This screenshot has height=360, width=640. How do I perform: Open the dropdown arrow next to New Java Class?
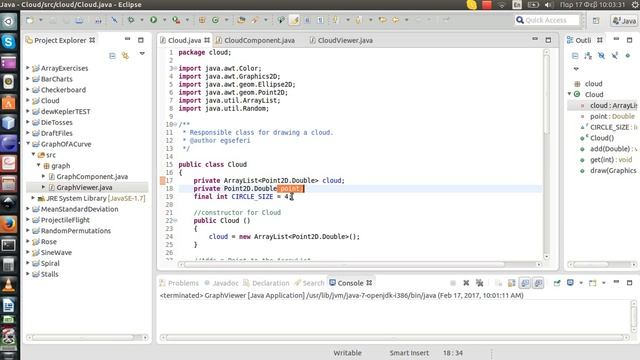(x=226, y=20)
